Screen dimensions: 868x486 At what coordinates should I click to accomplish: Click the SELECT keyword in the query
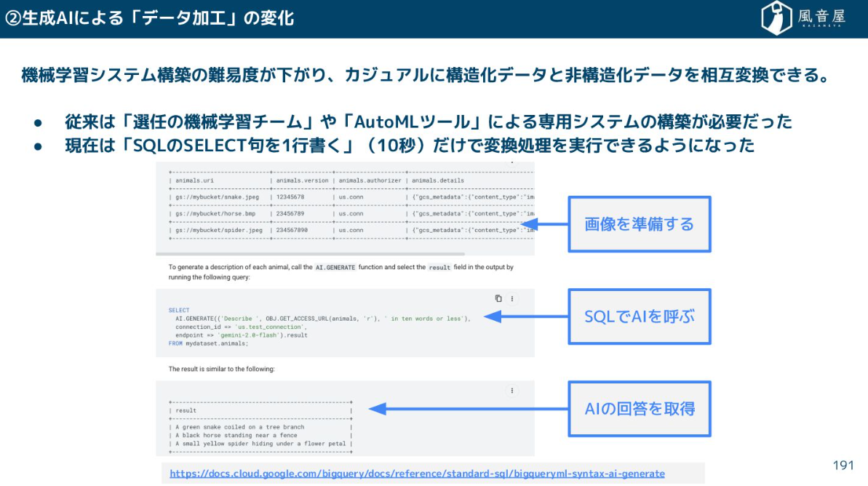point(178,310)
